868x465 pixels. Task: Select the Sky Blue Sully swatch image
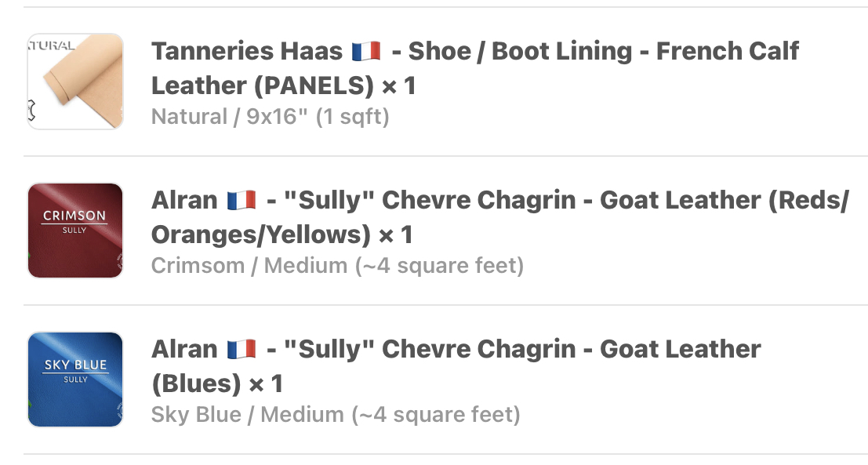point(75,380)
